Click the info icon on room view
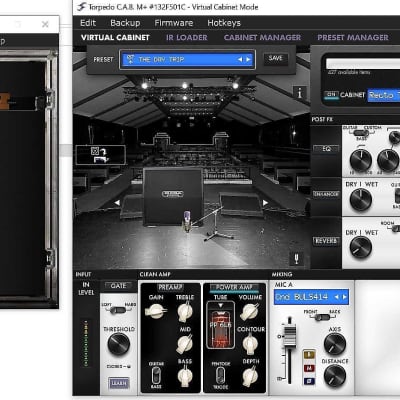The image size is (400, 400). point(299,93)
